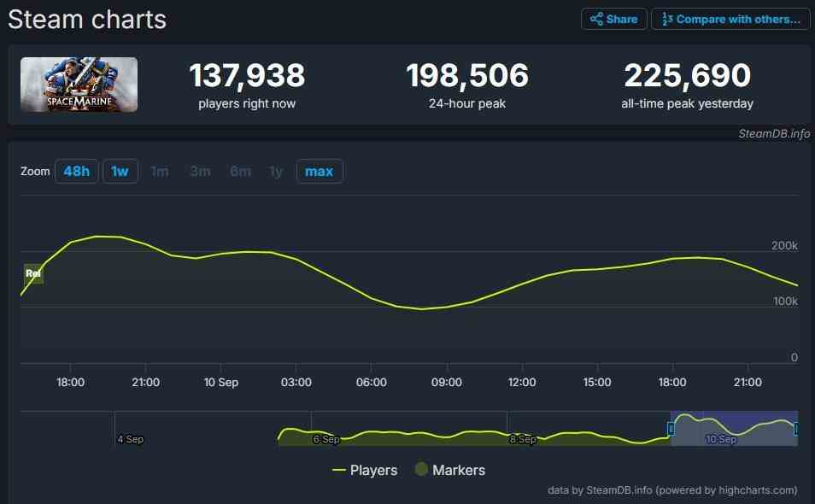Screen dimensions: 815x504
Task: Click the 10 Sep axis label
Action: pos(221,383)
